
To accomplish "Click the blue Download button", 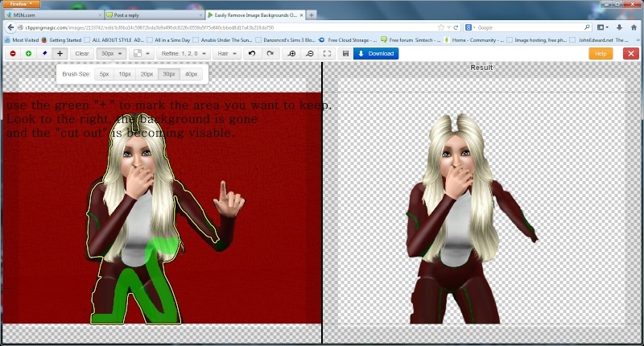I will point(376,53).
